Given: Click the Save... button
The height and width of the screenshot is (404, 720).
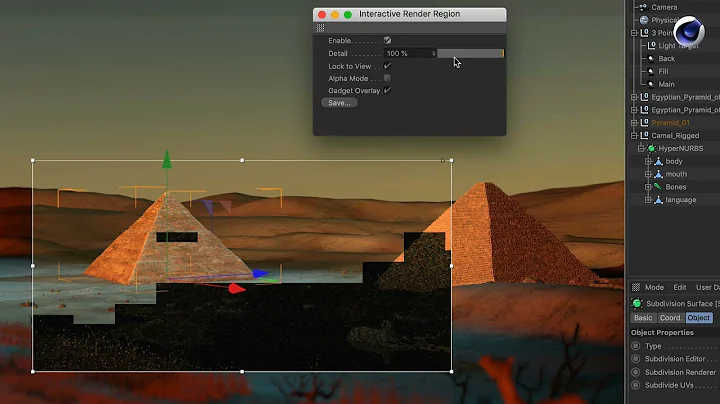Looking at the screenshot, I should tap(339, 103).
